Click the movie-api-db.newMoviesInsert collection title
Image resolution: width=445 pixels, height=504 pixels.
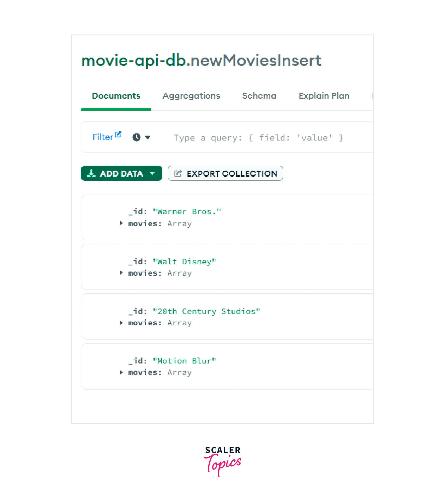click(201, 60)
